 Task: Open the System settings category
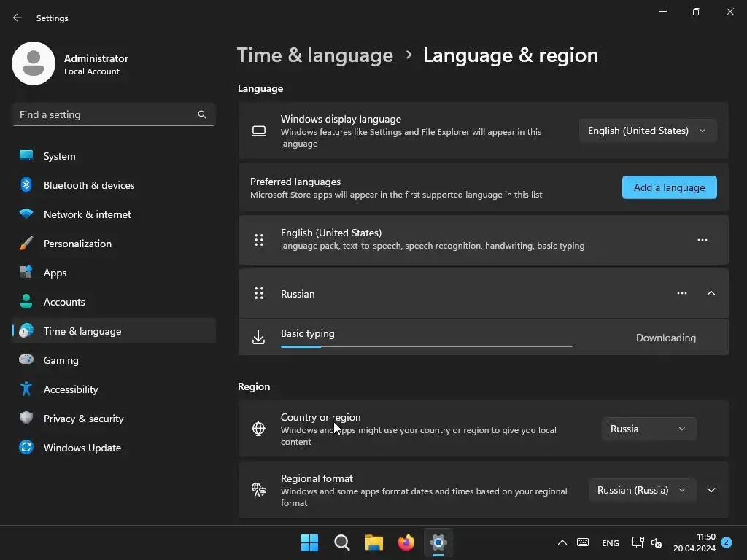[113, 156]
